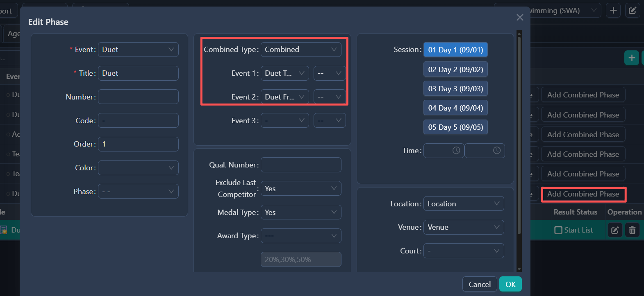Click the green plus button behind the dialog
The height and width of the screenshot is (296, 644).
632,58
